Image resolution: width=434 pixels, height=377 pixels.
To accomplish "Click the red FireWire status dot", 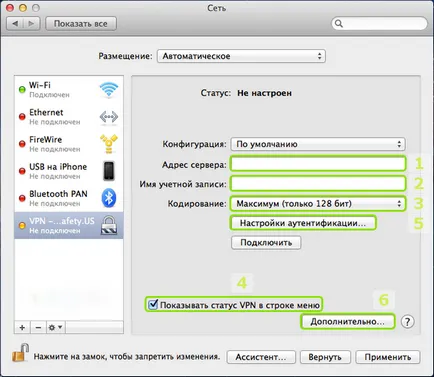I will click(22, 144).
